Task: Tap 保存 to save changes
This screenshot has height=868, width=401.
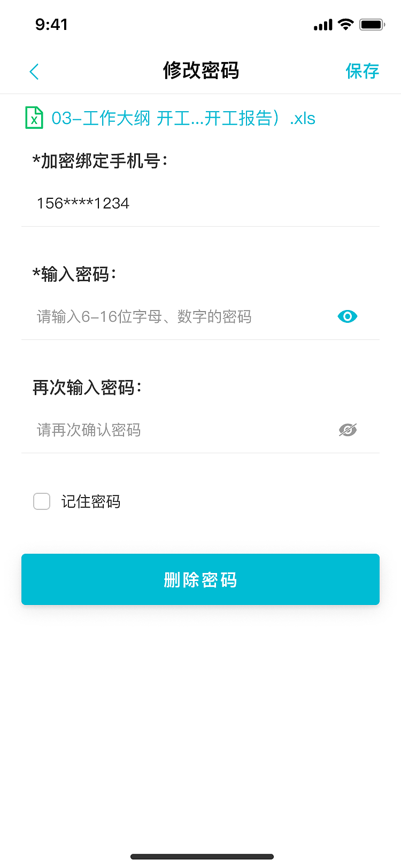Action: point(362,71)
